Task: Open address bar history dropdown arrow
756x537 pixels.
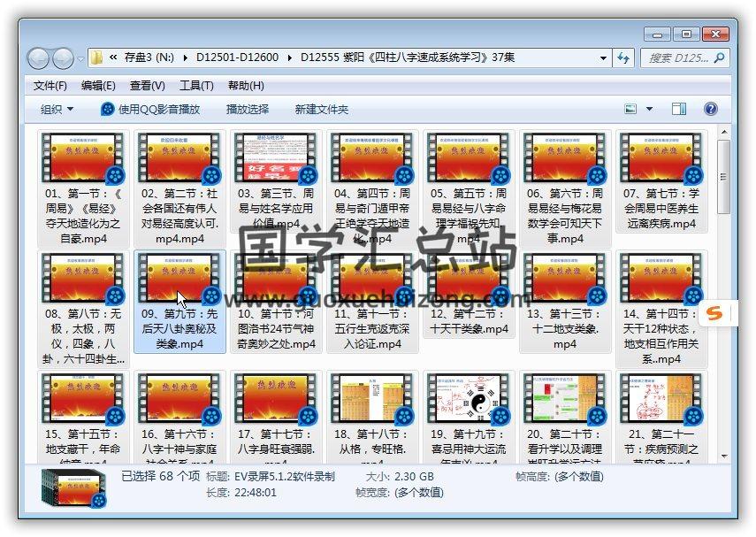Action: tap(603, 58)
